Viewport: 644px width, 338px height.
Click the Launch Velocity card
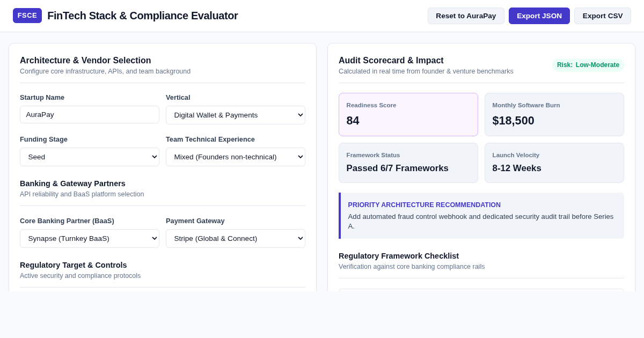(554, 163)
